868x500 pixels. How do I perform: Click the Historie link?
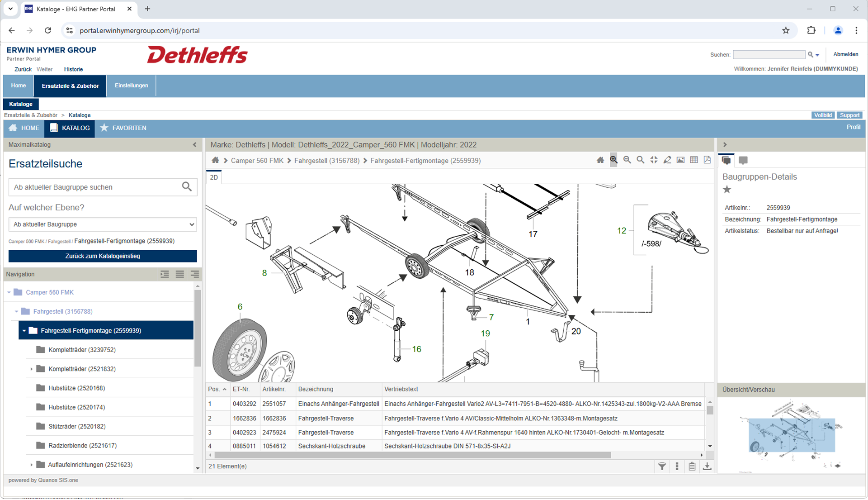click(73, 70)
